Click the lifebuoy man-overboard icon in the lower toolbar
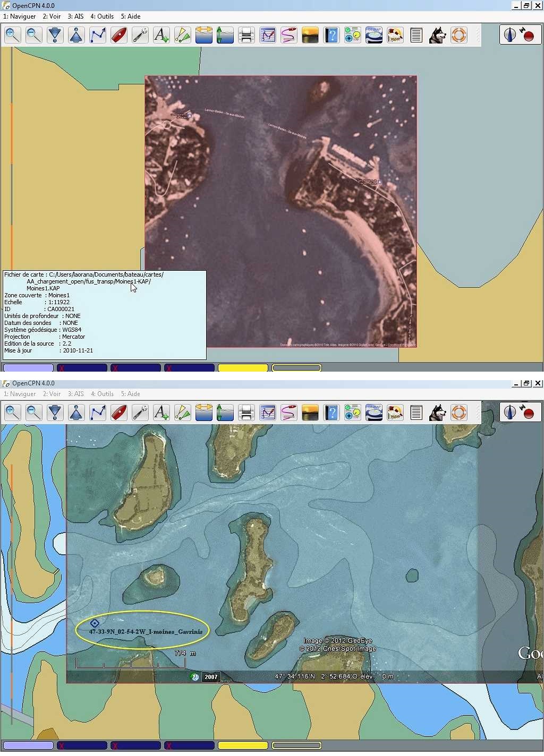This screenshot has width=544, height=756. coord(459,413)
